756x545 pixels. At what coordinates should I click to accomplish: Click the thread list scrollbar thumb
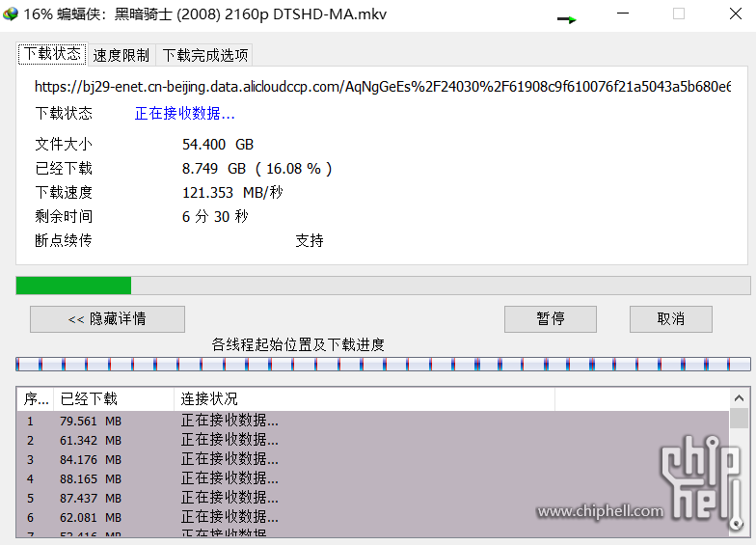click(x=739, y=419)
